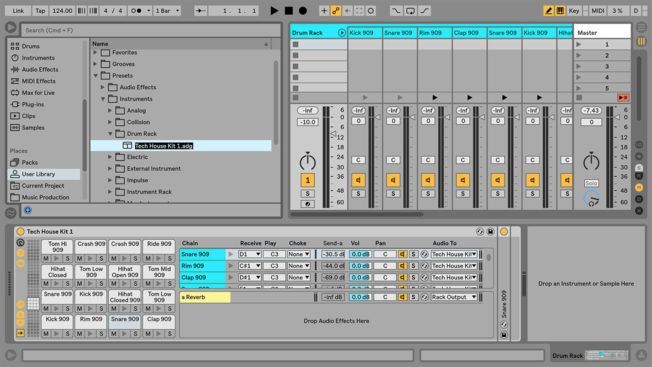Select Max for Live browser category
This screenshot has height=367, width=652.
click(38, 93)
